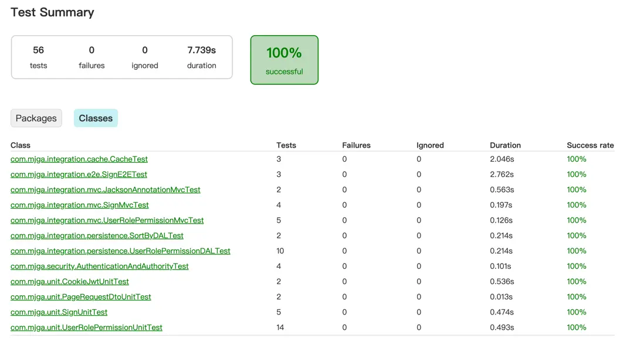Open the SortByDALTest class link

click(97, 235)
